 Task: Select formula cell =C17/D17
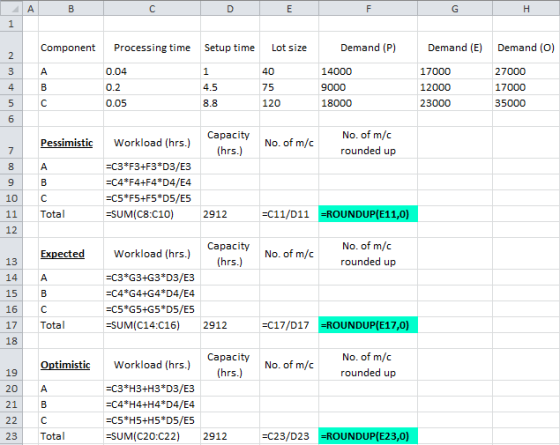[289, 325]
